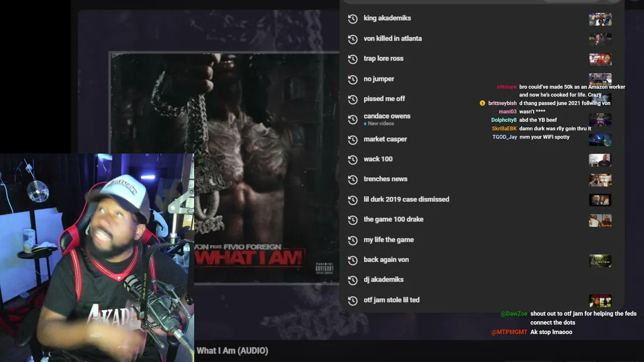Click the history icon beside 'von killed in atlanta'
Screen dimensions: 644x362
(353, 39)
